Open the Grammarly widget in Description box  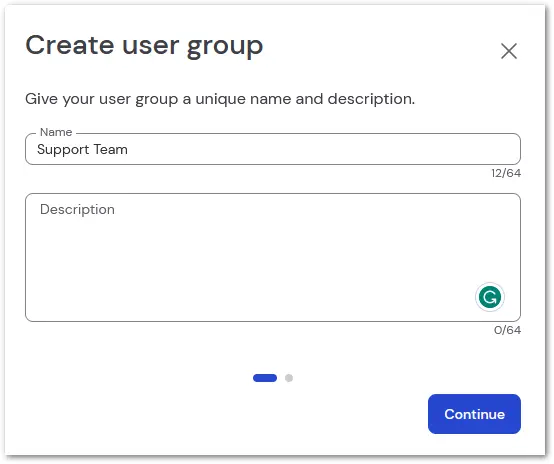coord(490,297)
